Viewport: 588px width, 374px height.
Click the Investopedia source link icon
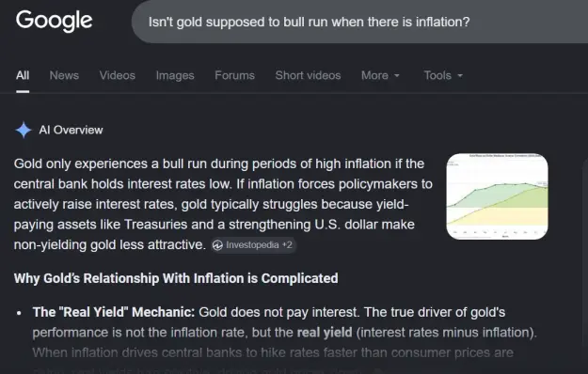217,245
